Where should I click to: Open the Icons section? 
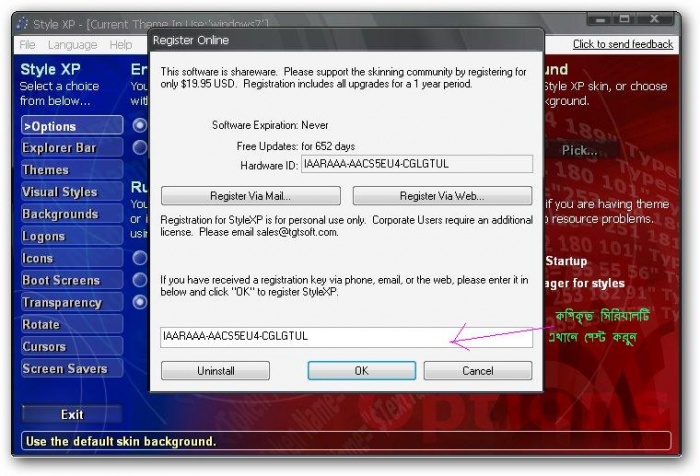click(71, 258)
